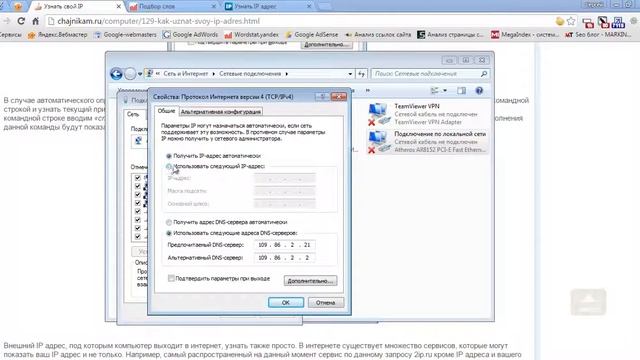Open the view options dropdown arrow

445,91
